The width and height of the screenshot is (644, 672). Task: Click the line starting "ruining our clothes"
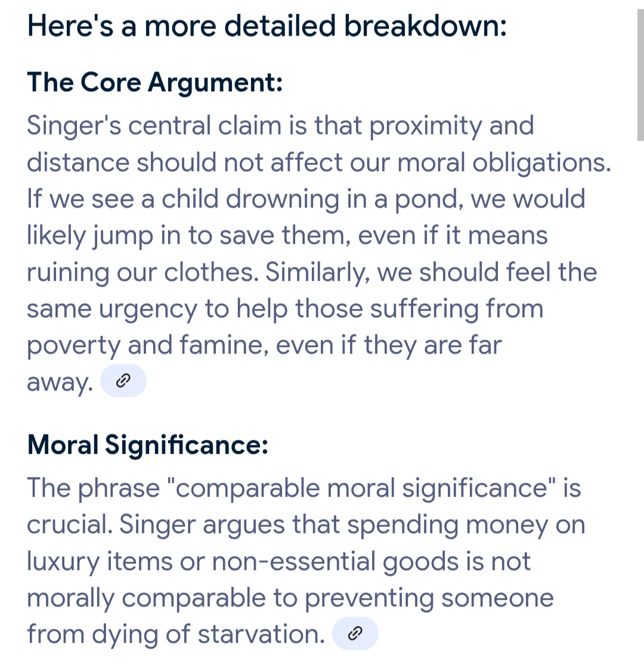pos(312,272)
